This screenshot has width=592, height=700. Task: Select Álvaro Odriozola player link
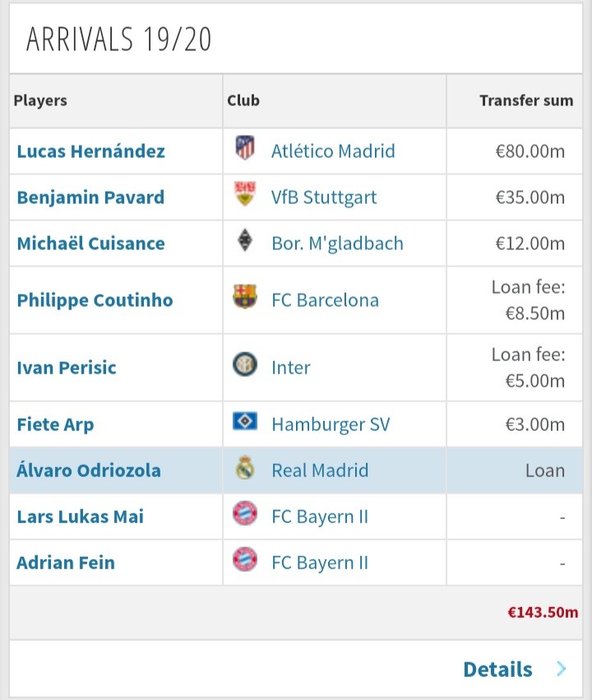click(89, 471)
